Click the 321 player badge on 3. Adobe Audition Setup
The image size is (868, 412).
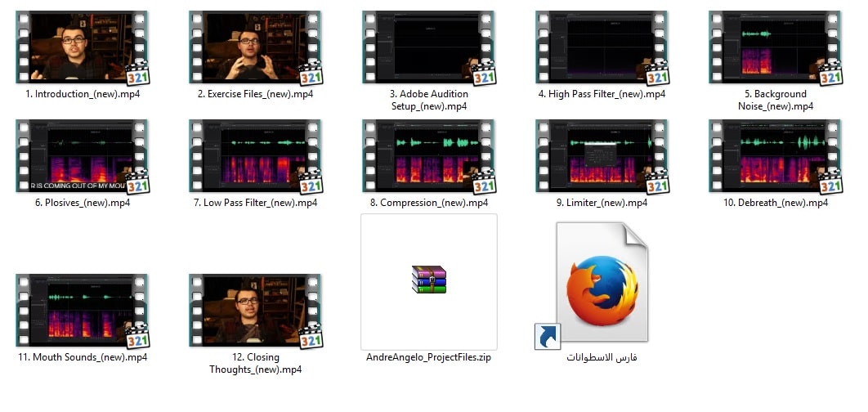point(485,74)
